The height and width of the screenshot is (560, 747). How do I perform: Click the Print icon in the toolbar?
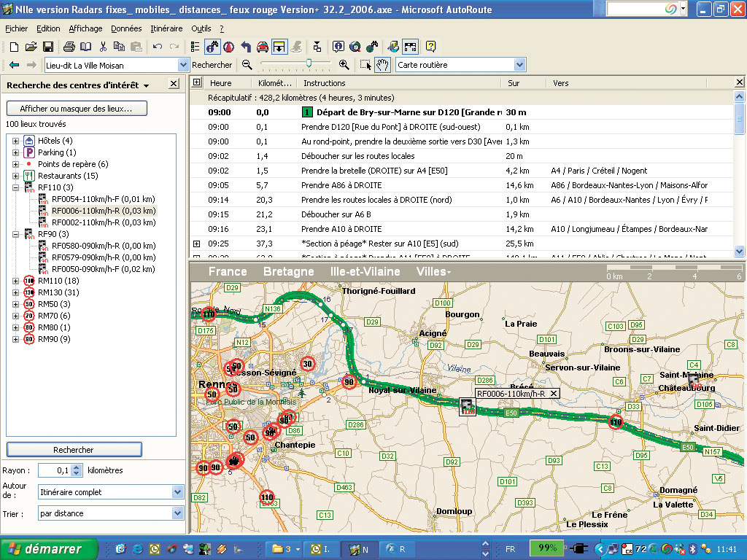(x=69, y=47)
